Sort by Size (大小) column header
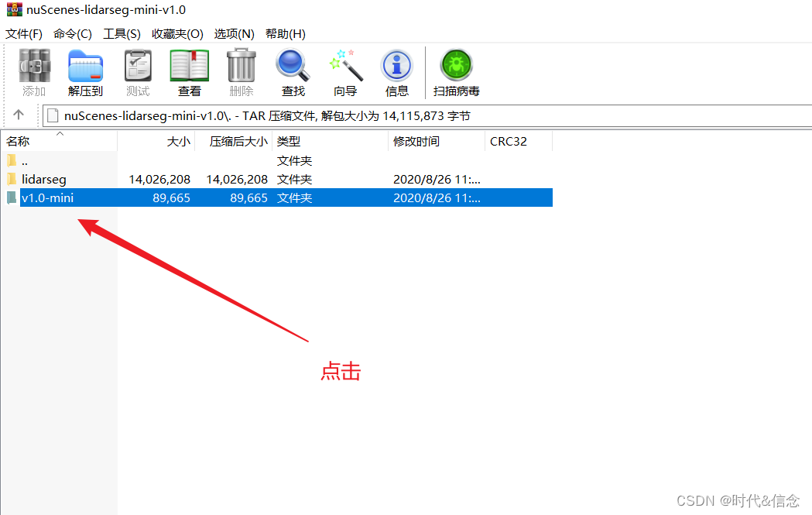Screen dimensions: 812x515 (156, 142)
